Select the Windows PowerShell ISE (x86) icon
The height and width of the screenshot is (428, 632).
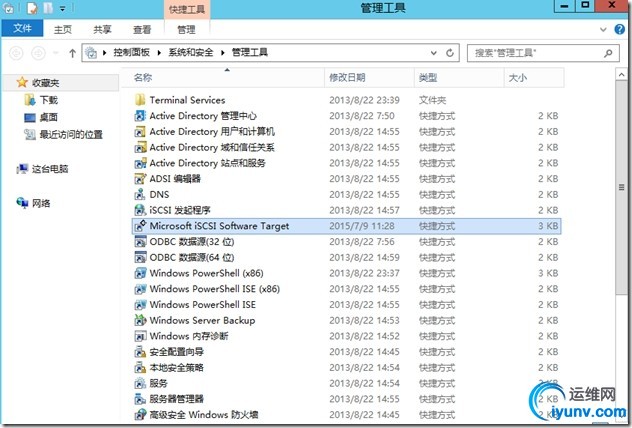(x=140, y=289)
